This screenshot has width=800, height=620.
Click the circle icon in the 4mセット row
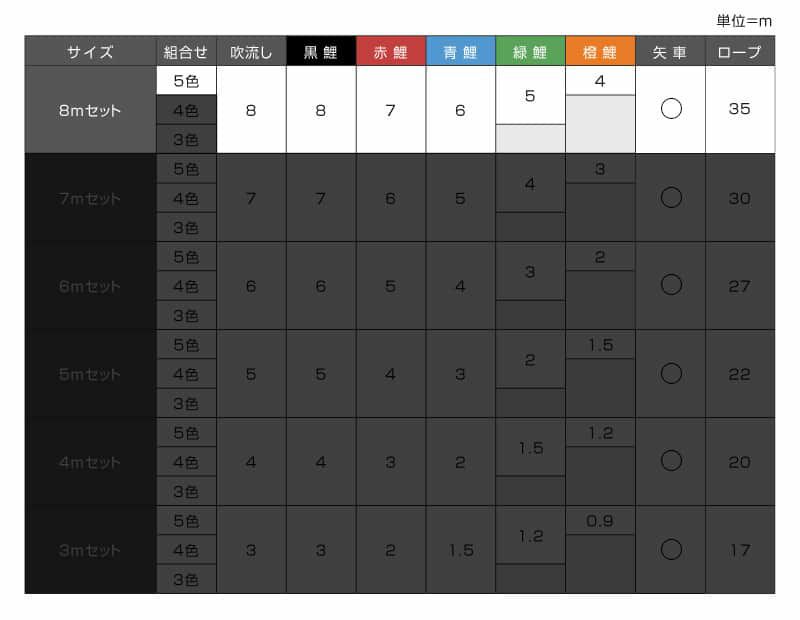671,461
